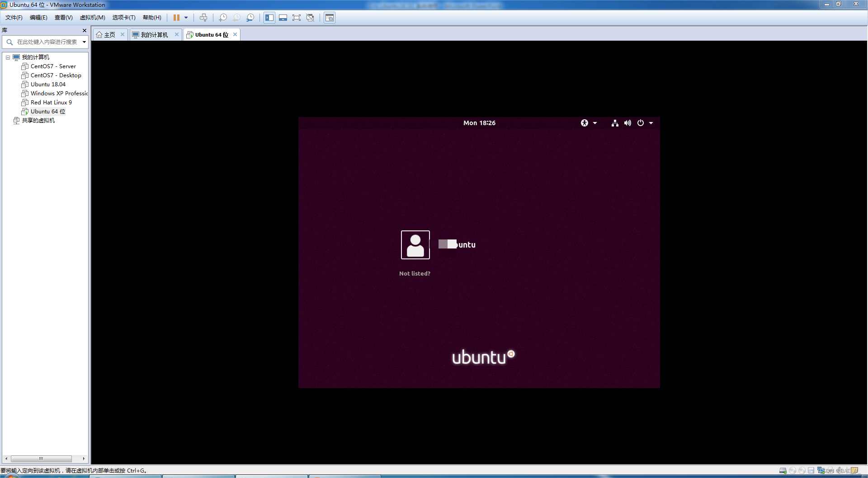Open the 帮助(H) menu

tap(152, 18)
